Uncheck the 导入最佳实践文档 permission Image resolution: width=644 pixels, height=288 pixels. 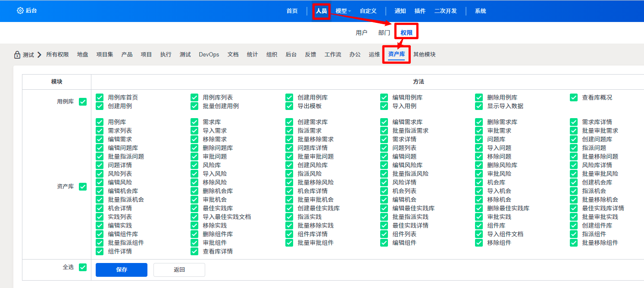[x=194, y=217]
